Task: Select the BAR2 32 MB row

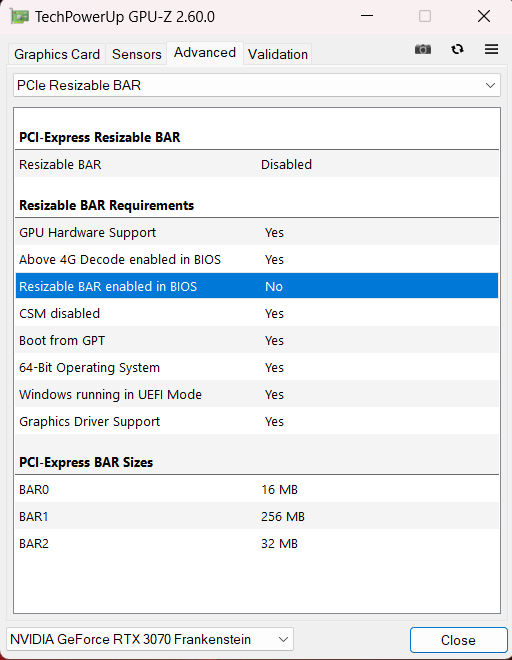Action: 257,543
